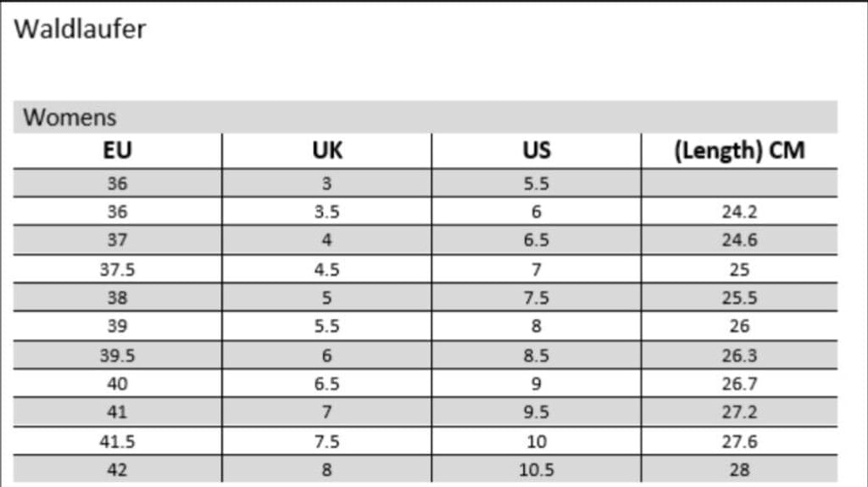The height and width of the screenshot is (487, 868).
Task: Click the UK size 6.5 cell
Action: click(326, 383)
